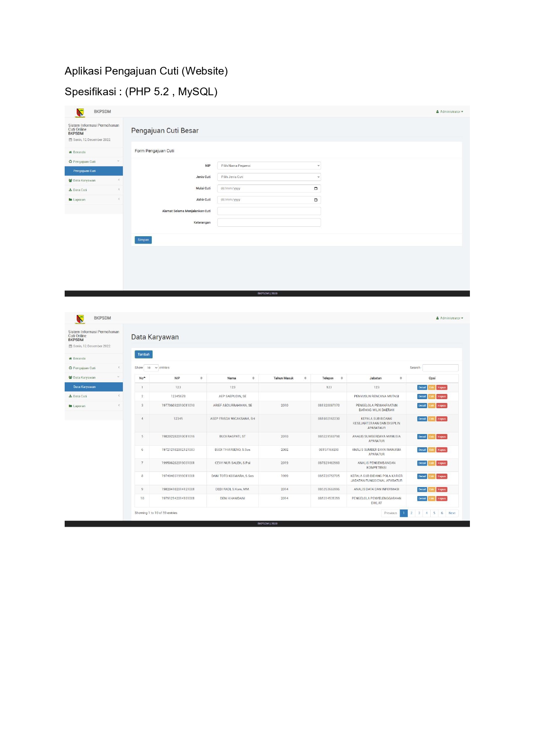Image resolution: width=535 pixels, height=756 pixels.
Task: Open calendar picker in Mulai Cuti field
Action: coord(316,188)
